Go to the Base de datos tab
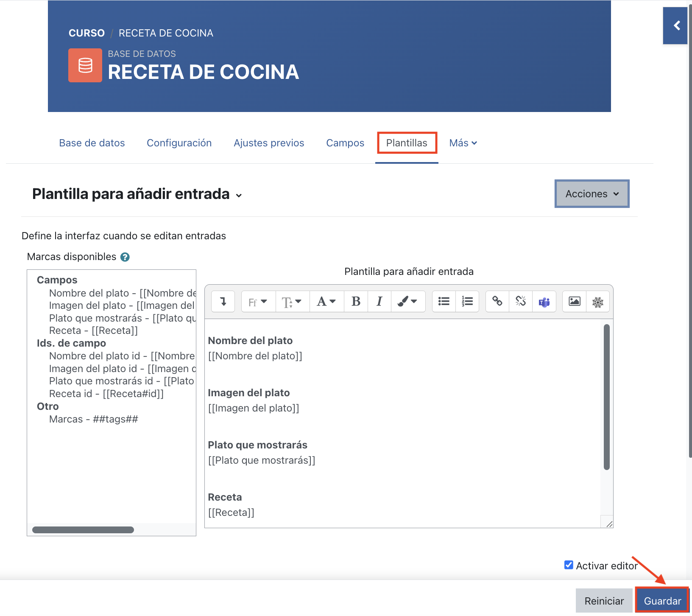The width and height of the screenshot is (692, 616). [x=92, y=143]
